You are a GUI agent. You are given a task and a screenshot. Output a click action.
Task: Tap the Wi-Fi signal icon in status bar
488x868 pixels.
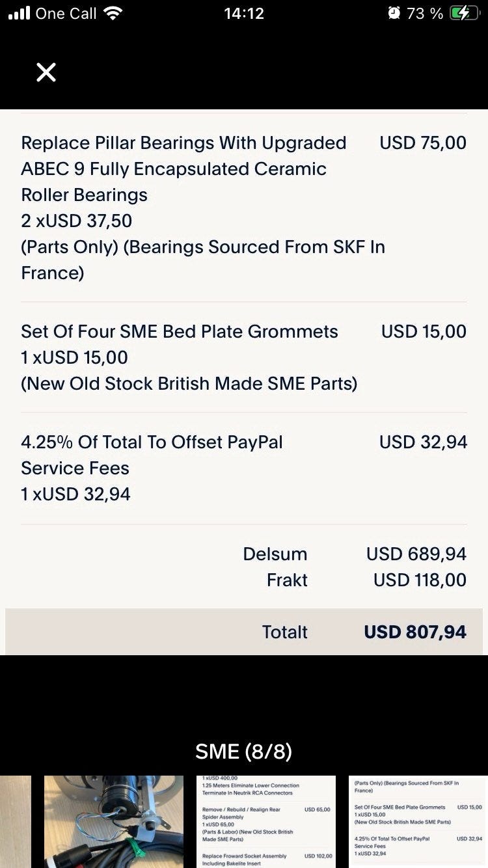pyautogui.click(x=113, y=13)
